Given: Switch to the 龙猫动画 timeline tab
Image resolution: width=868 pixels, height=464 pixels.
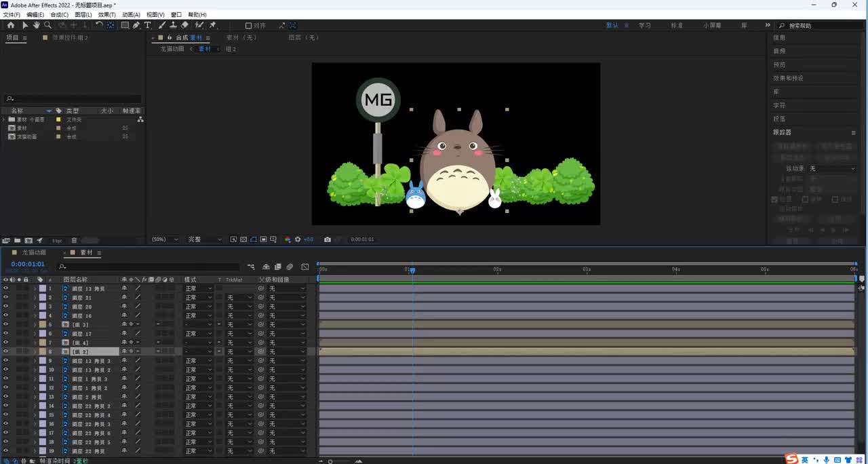Looking at the screenshot, I should [33, 253].
